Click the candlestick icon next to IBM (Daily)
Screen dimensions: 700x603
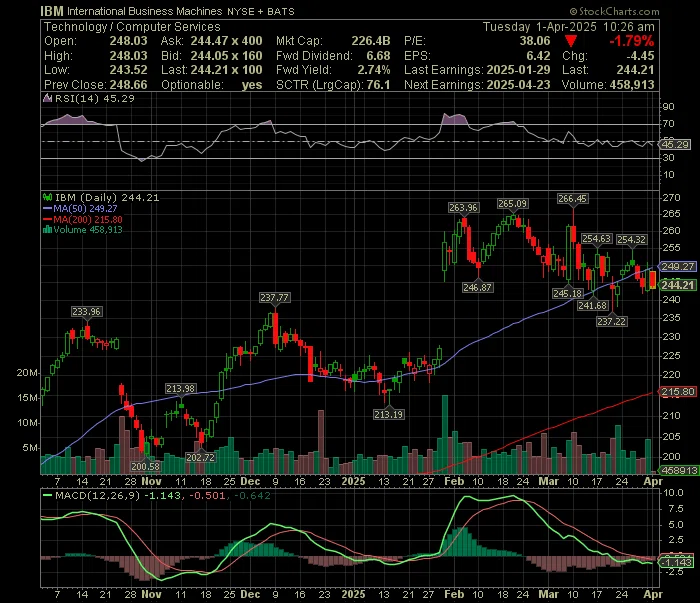coord(47,197)
